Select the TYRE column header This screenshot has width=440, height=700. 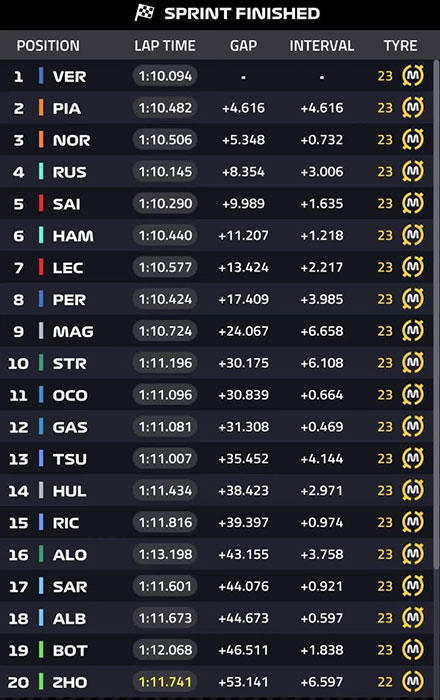400,46
